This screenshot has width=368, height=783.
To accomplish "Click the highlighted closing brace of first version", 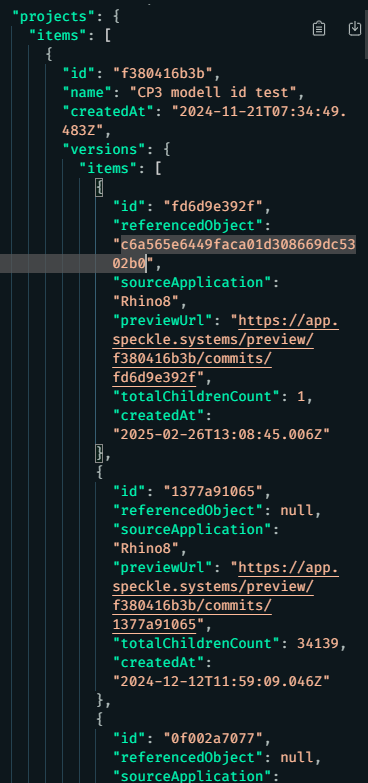I will (x=100, y=453).
